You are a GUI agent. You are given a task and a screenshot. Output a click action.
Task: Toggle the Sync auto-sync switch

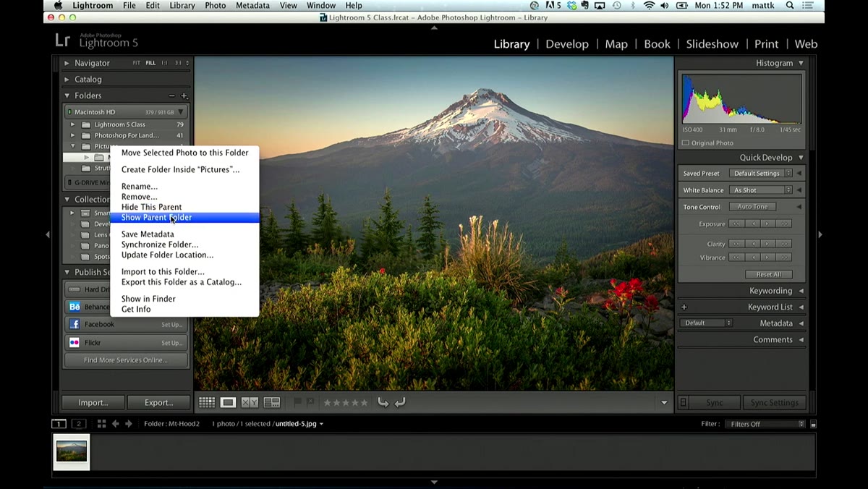[684, 402]
